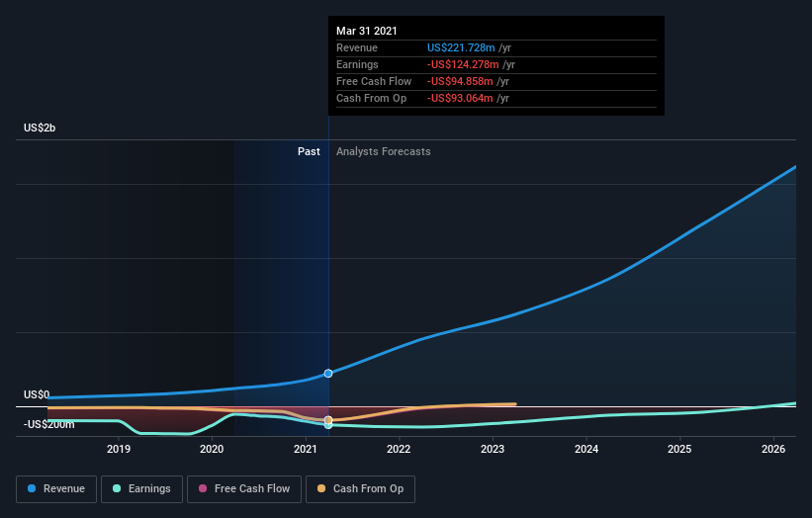This screenshot has height=518, width=812.
Task: Click the 2021 x-axis label
Action: 306,449
